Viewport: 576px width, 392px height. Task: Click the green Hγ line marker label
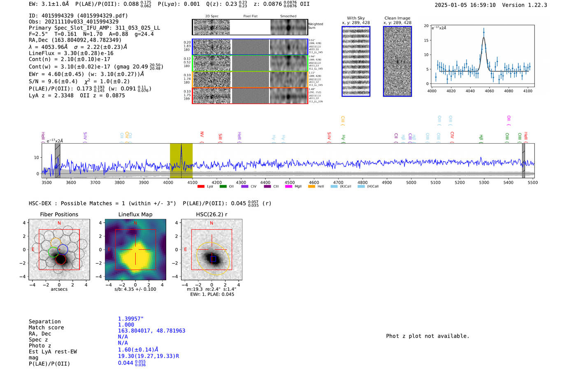343,138
